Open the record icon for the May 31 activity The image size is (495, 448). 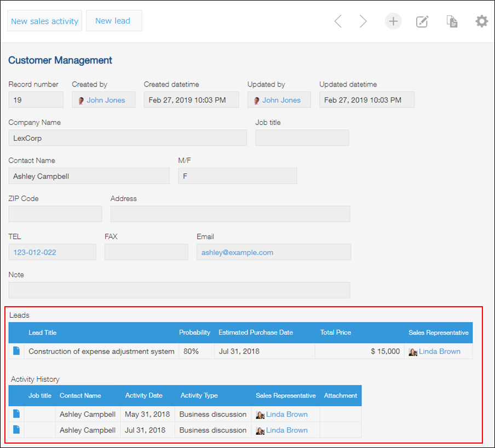point(16,414)
